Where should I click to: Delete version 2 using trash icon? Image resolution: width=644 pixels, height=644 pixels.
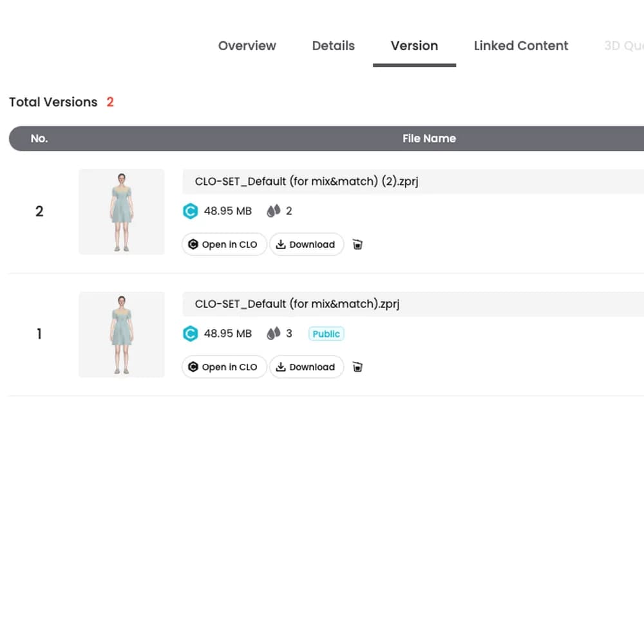click(357, 244)
